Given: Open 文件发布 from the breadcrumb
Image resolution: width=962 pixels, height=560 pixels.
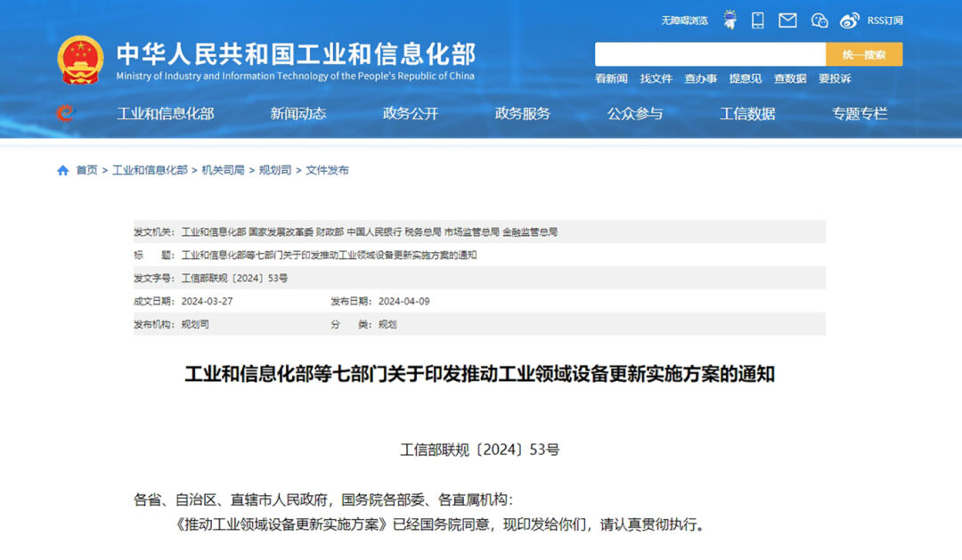Looking at the screenshot, I should 327,169.
